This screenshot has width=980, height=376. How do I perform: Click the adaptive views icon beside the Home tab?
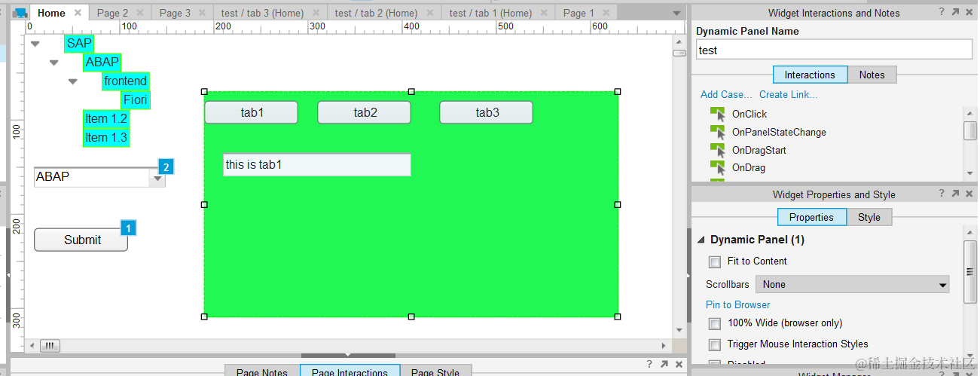point(20,13)
